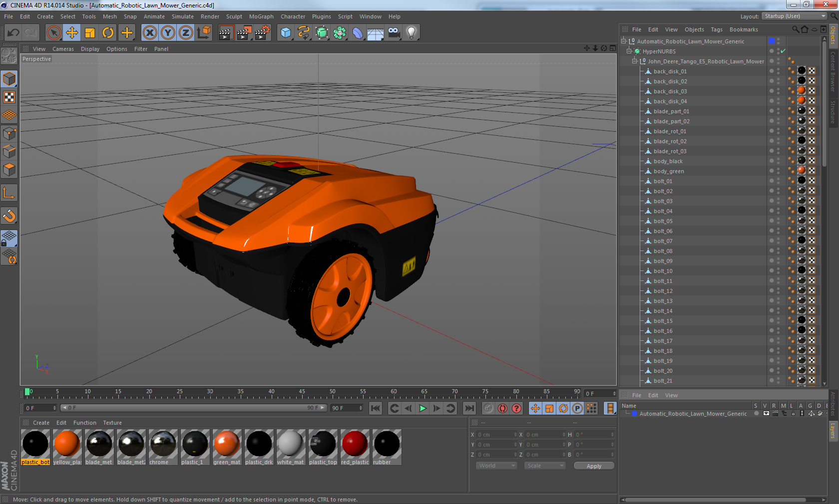Switch to Model mode in left toolbar
839x504 pixels.
[9, 79]
